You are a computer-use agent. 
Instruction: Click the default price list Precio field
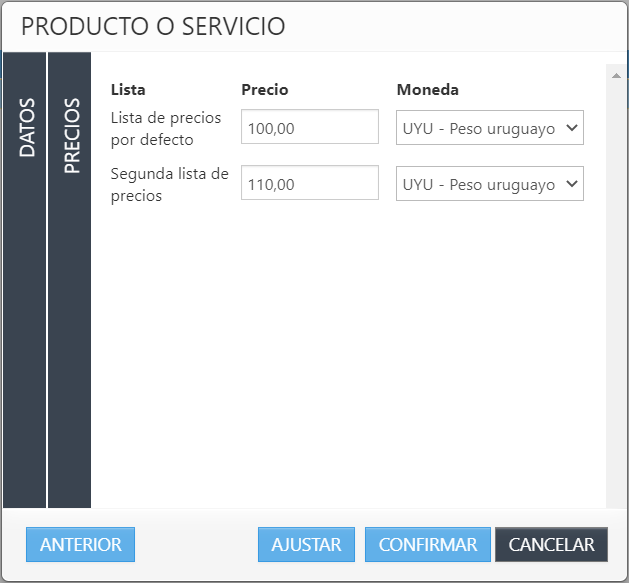pyautogui.click(x=309, y=128)
